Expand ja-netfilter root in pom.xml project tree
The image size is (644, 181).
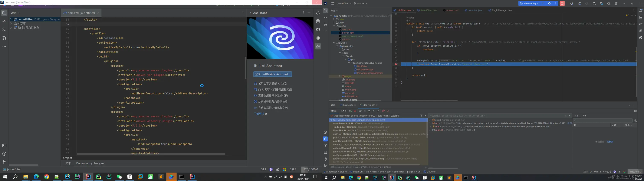pos(11,19)
